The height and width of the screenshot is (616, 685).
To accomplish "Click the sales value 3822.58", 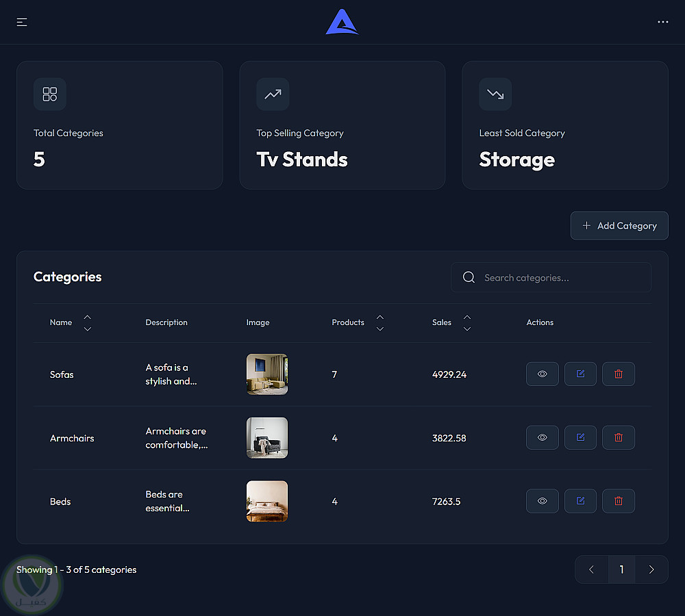I will (449, 438).
